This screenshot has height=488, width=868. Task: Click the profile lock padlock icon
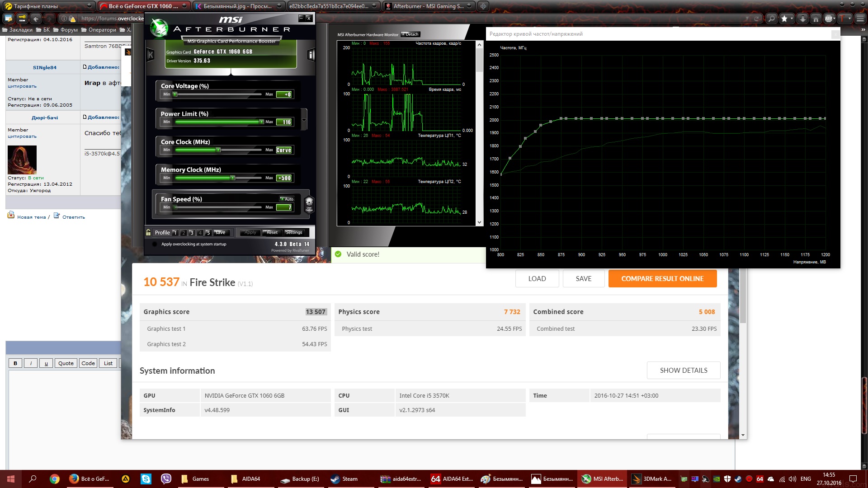tap(148, 232)
